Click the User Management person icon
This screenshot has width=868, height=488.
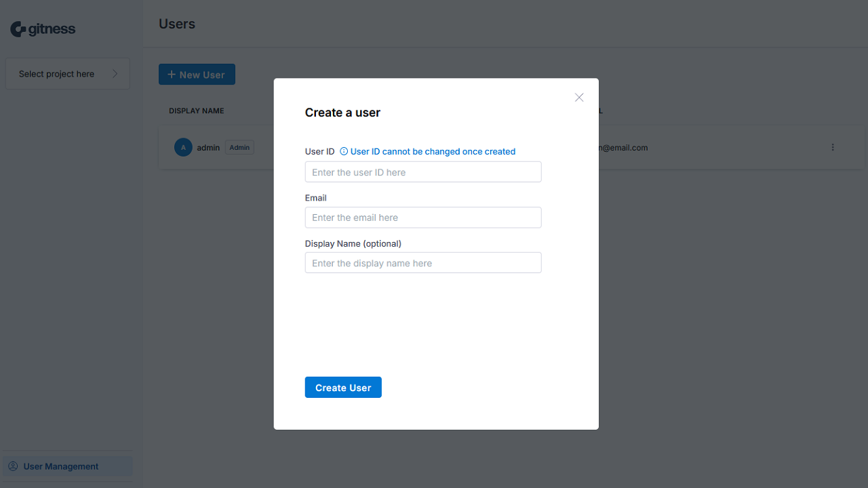tap(13, 466)
